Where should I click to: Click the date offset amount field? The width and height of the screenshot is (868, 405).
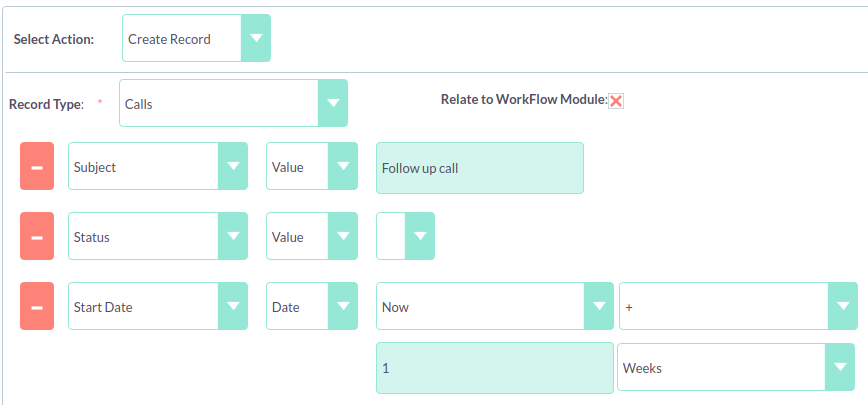494,368
